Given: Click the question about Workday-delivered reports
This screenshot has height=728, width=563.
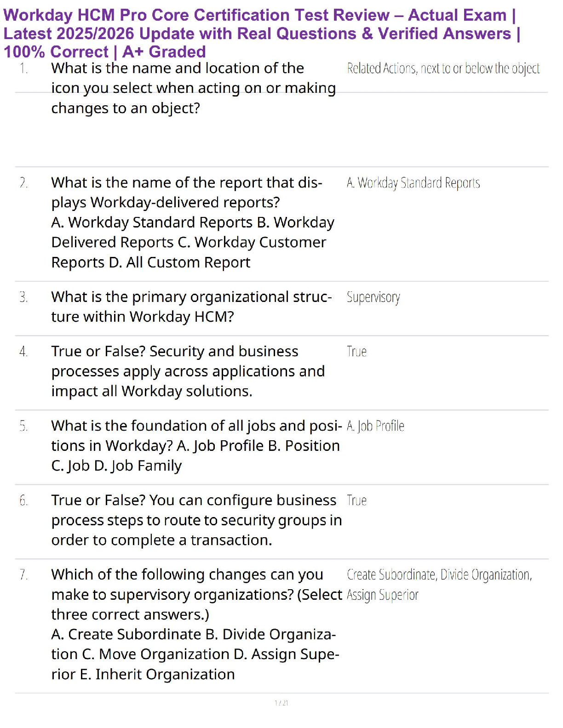Looking at the screenshot, I should (x=192, y=222).
